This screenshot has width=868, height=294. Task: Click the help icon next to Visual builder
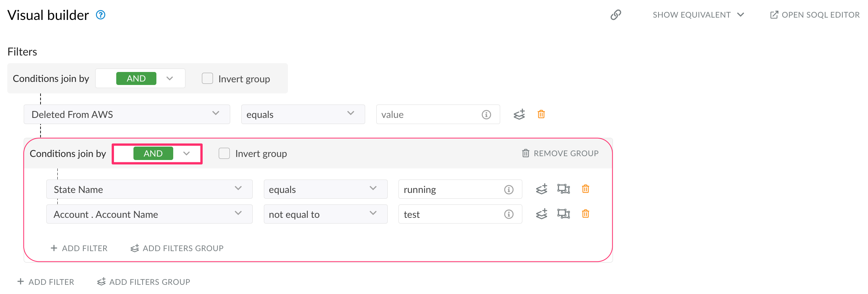[x=100, y=15]
